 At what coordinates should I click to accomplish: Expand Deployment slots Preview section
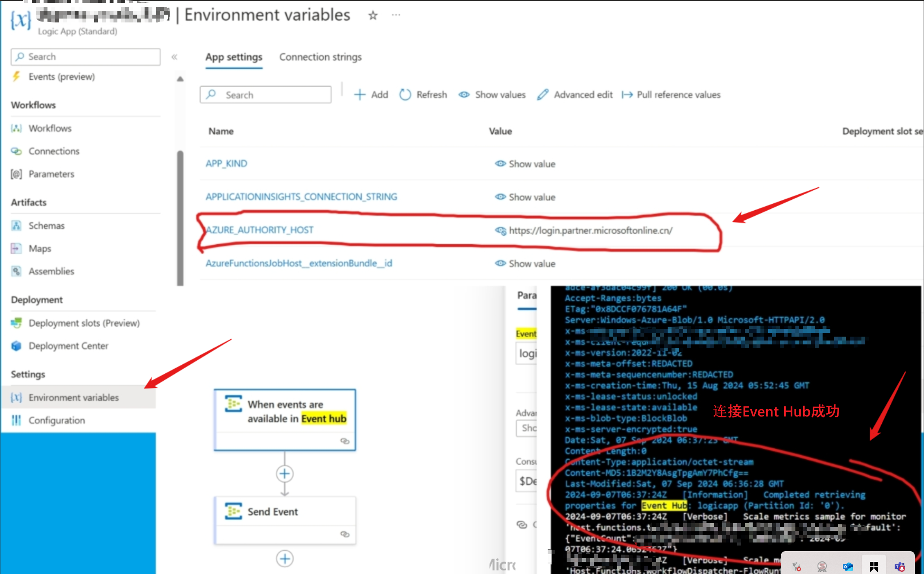point(82,323)
